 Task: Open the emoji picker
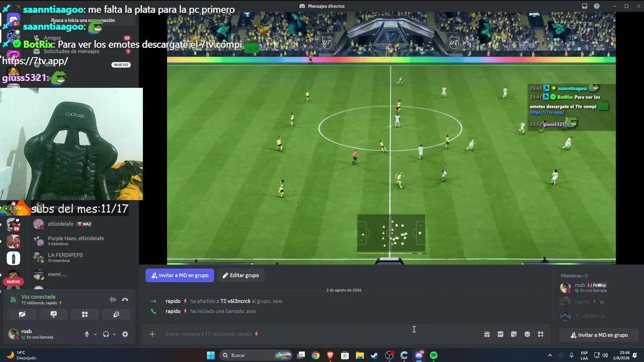[527, 334]
